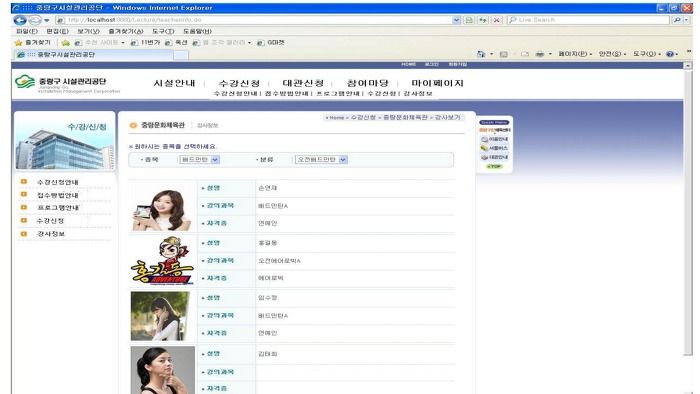Click the magnifier search button
This screenshot has height=394, width=700.
click(677, 20)
